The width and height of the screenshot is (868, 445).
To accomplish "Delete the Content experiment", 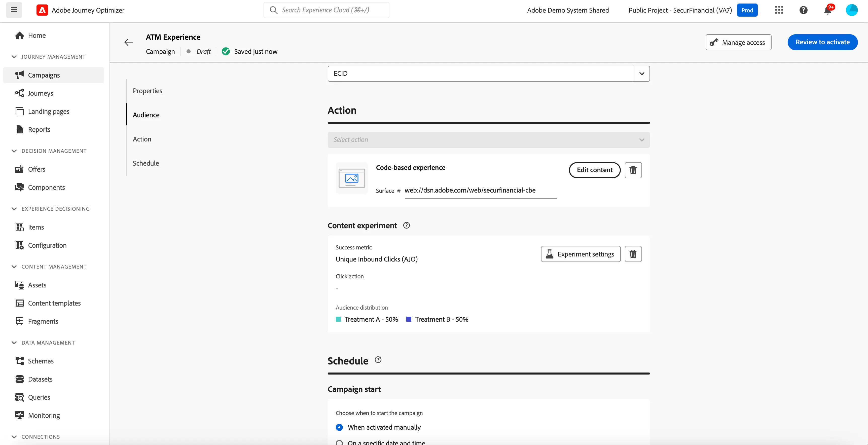I will coord(633,254).
